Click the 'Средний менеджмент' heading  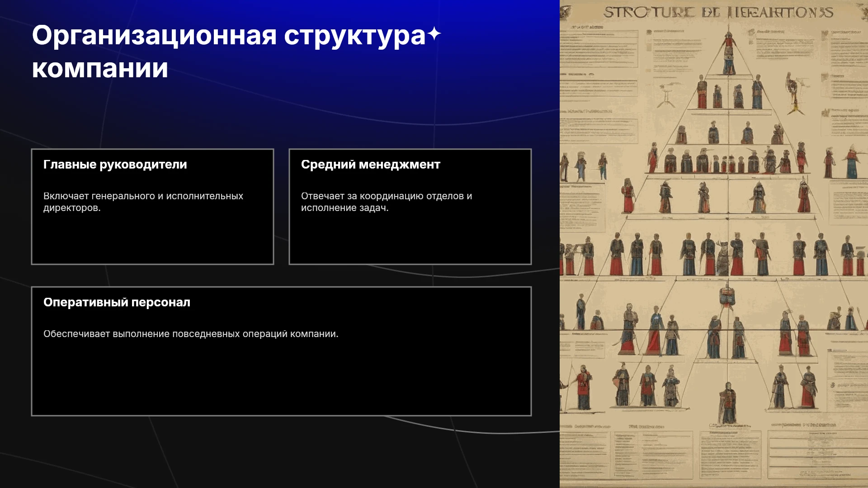point(371,164)
